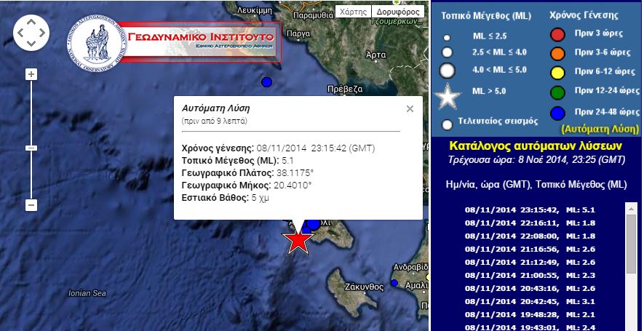
Task: Select catalog entry 21:16:56 ML 2.6
Action: [530, 250]
